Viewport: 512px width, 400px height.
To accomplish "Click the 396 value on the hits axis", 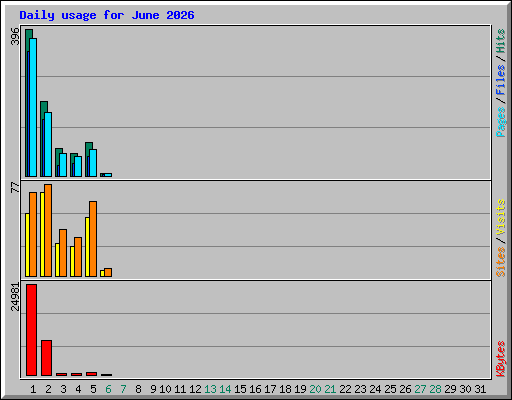I will tap(15, 36).
